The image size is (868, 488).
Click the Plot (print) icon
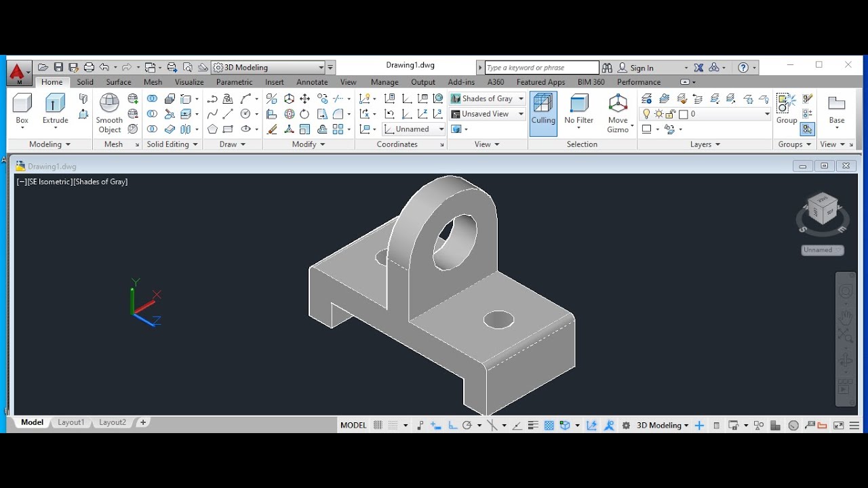[x=89, y=67]
